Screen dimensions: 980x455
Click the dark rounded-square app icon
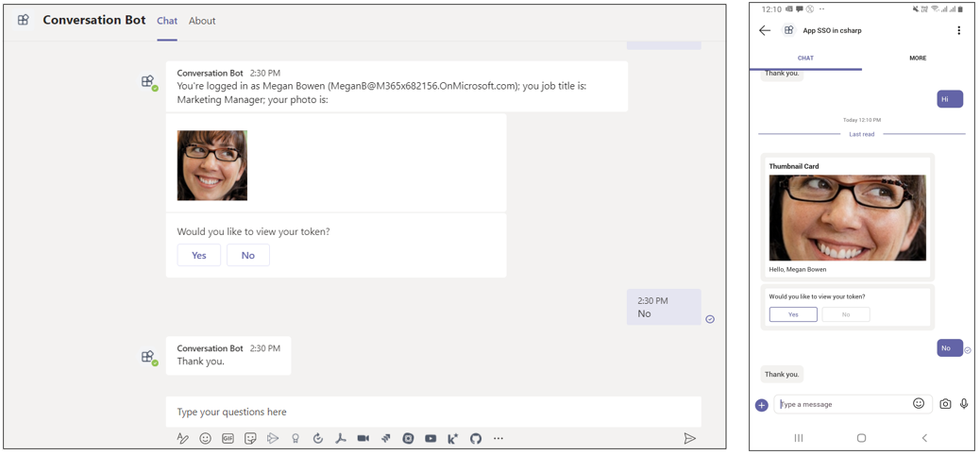coord(408,438)
